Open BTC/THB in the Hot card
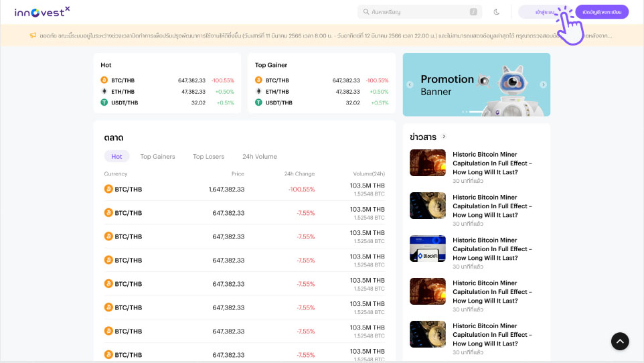644x363 pixels. 123,80
